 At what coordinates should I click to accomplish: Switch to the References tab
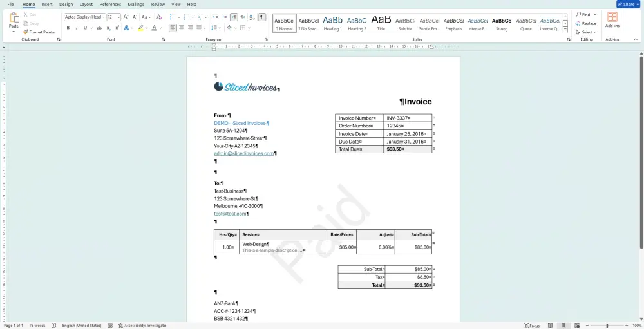(x=110, y=4)
